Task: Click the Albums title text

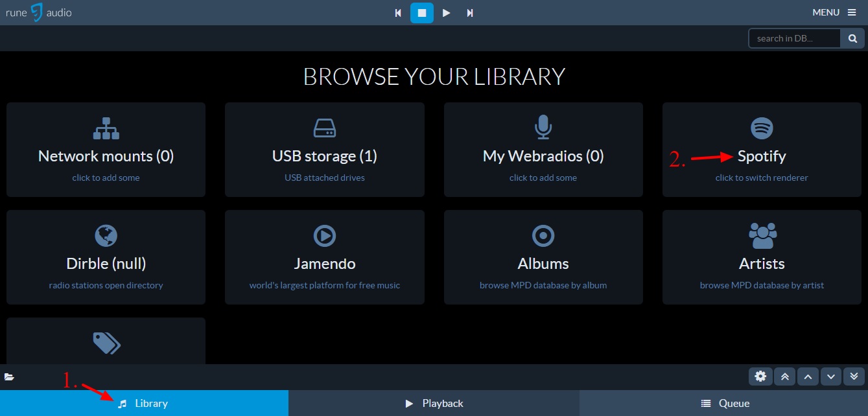Action: tap(543, 264)
